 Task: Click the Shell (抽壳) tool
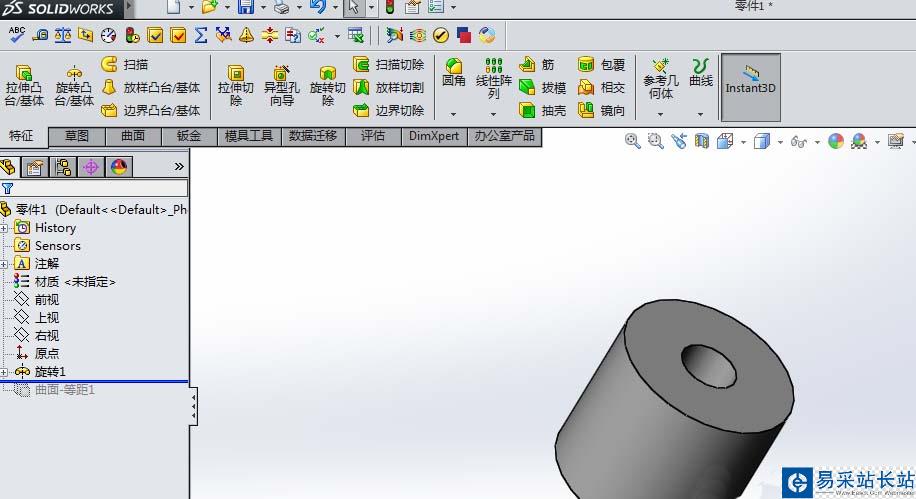click(542, 110)
